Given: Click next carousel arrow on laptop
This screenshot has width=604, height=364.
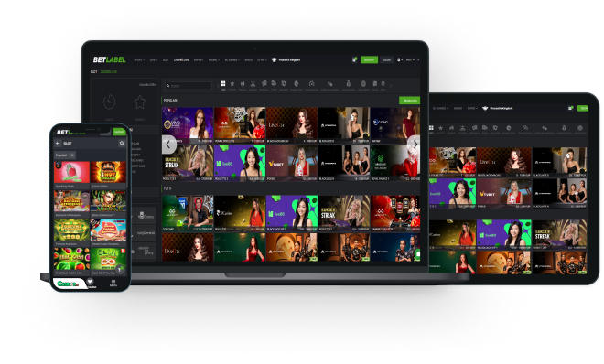Looking at the screenshot, I should pyautogui.click(x=415, y=145).
